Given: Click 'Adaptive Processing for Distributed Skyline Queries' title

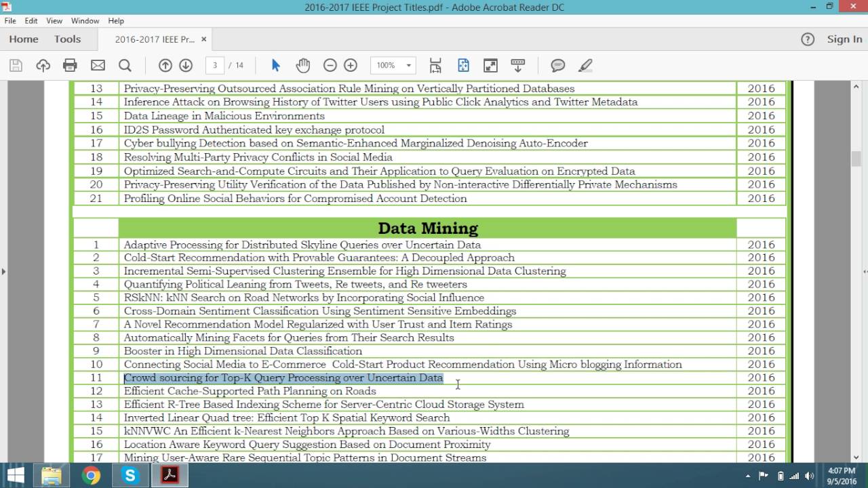Looking at the screenshot, I should pyautogui.click(x=302, y=245).
